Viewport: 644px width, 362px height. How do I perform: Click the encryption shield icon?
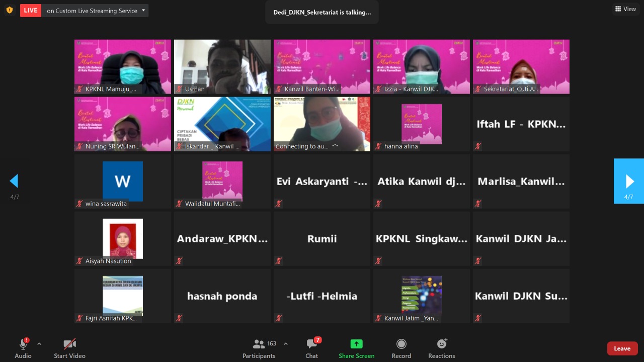10,10
